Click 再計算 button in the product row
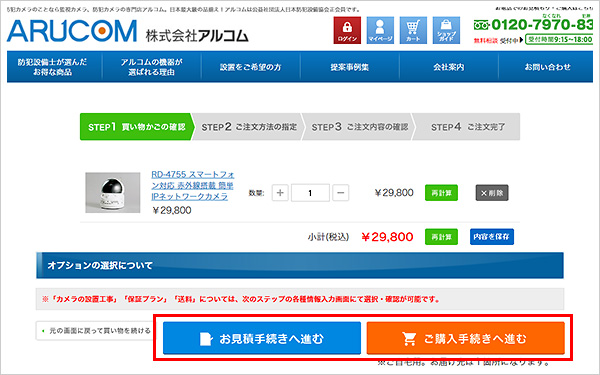Viewport: 600px width, 375px height. tap(441, 193)
